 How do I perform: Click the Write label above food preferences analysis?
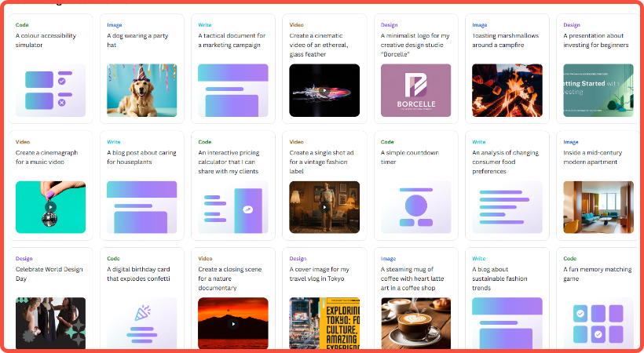pos(479,142)
